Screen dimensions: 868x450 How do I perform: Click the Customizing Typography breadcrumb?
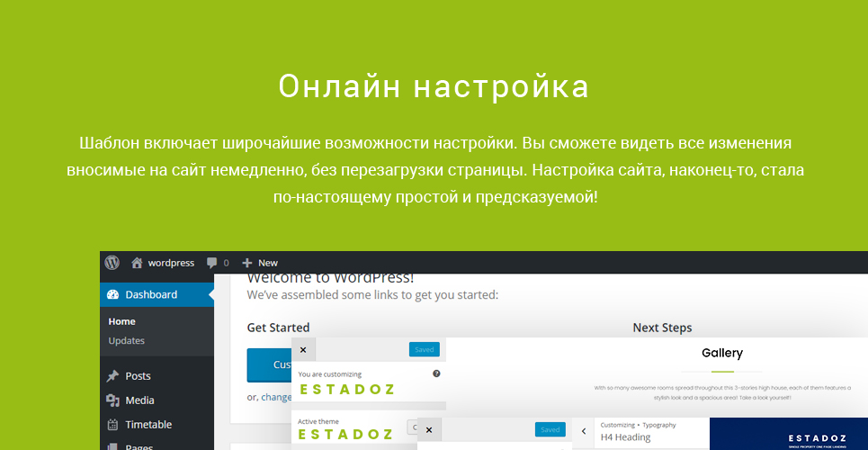click(639, 425)
